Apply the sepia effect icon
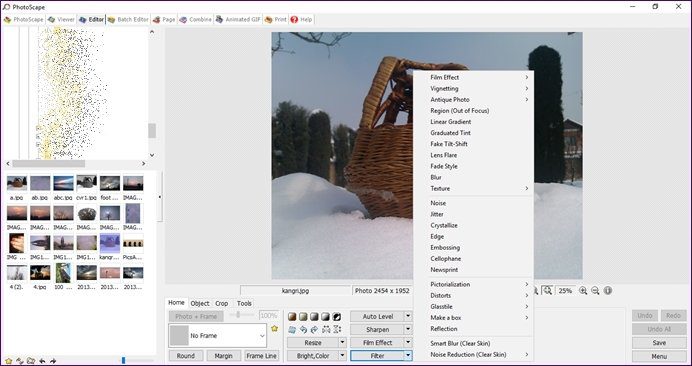The image size is (692, 366). coord(292,317)
